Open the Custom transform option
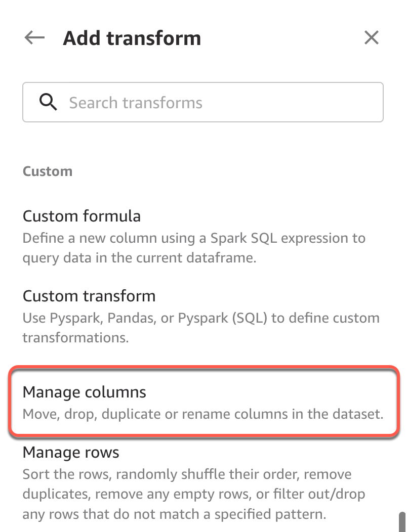Screen dimensions: 407x532 coord(89,296)
